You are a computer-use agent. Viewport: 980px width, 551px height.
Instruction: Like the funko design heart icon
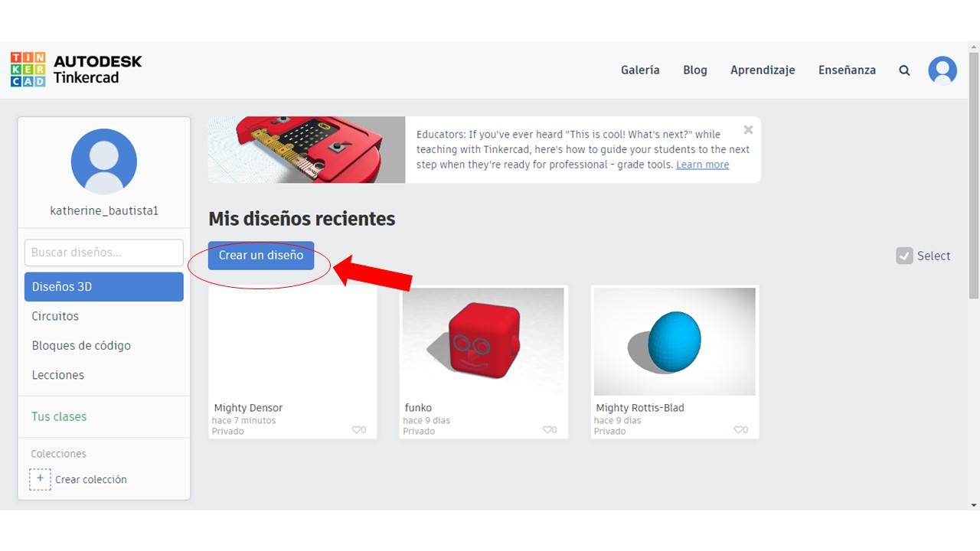[548, 430]
